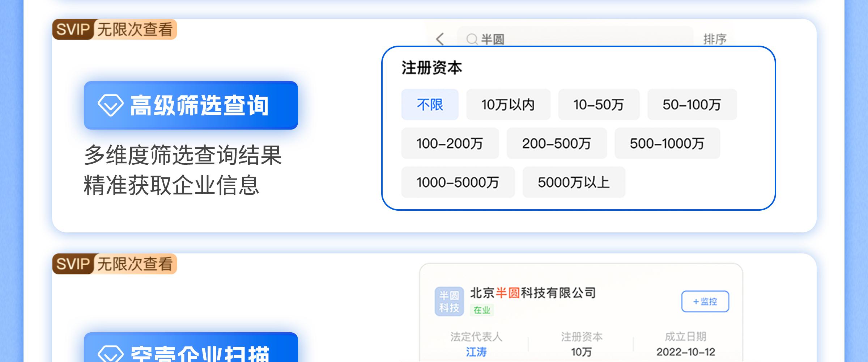
Task: Click the 半圆科技 company logo thumbnail
Action: 449,302
